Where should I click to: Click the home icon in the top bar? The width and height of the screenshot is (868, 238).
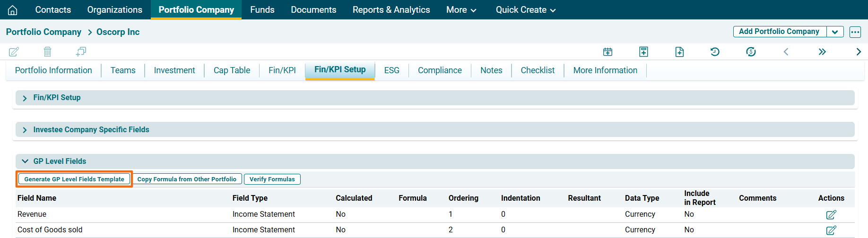click(13, 10)
